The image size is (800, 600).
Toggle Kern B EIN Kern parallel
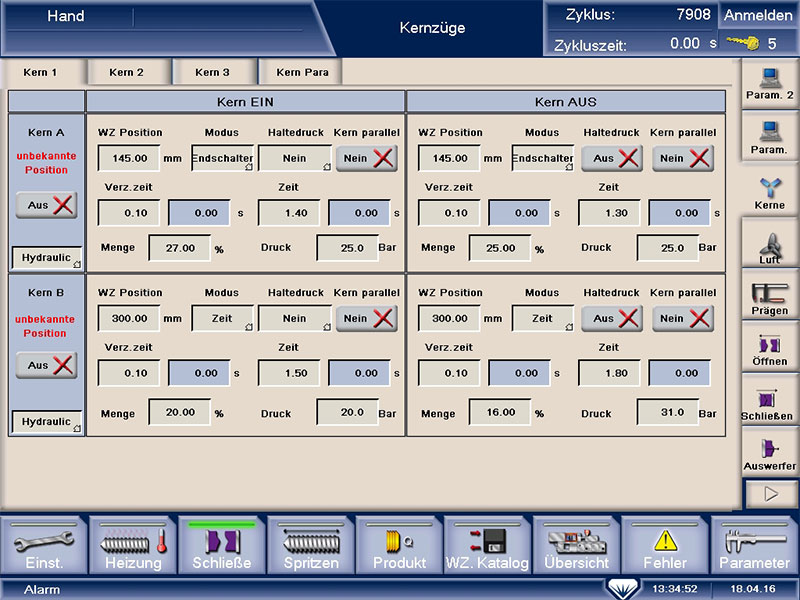click(x=367, y=318)
